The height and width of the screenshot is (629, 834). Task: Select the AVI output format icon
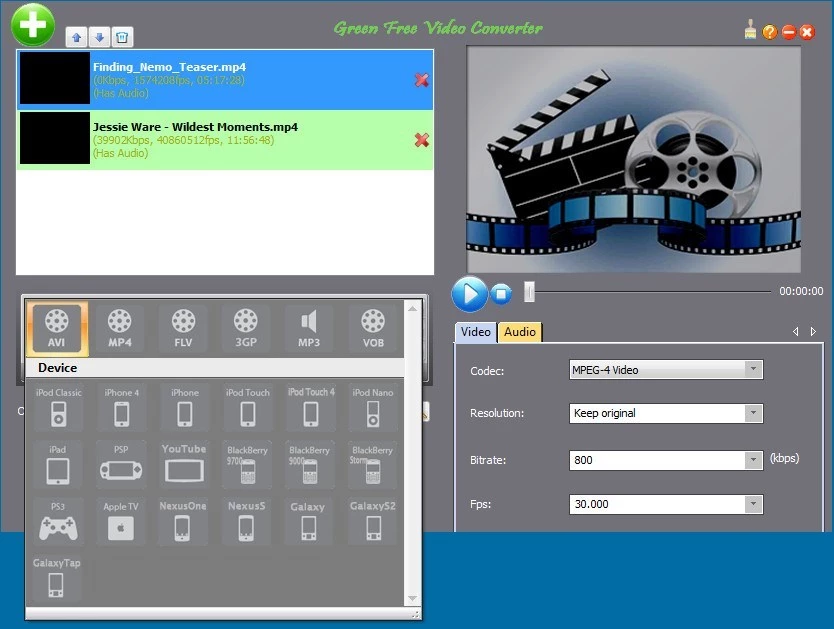[57, 328]
